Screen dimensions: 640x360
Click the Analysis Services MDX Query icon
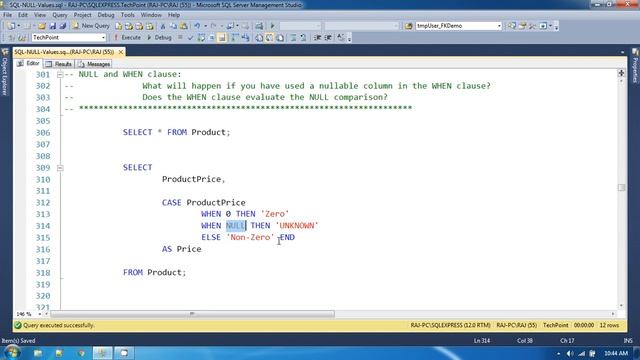(x=129, y=26)
